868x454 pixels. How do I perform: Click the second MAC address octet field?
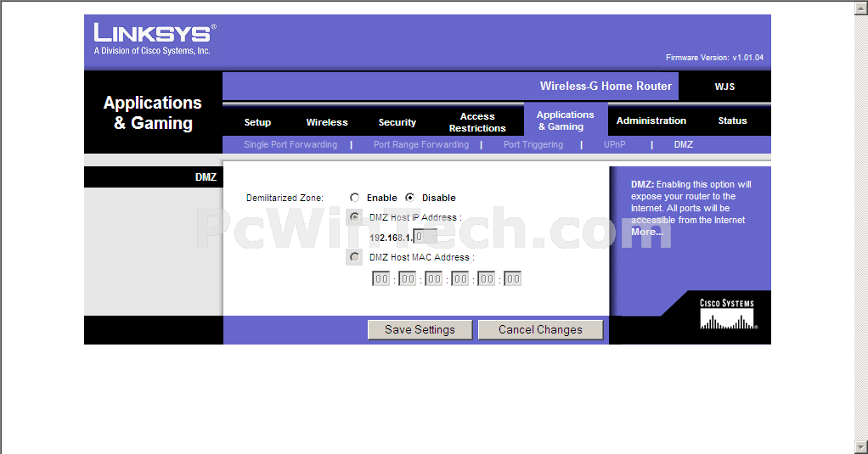tap(408, 278)
